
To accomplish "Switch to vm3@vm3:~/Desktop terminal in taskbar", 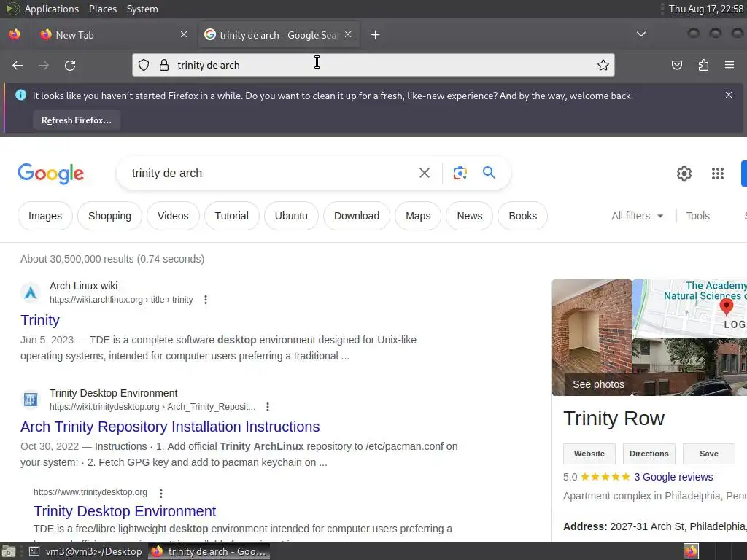I will point(86,551).
